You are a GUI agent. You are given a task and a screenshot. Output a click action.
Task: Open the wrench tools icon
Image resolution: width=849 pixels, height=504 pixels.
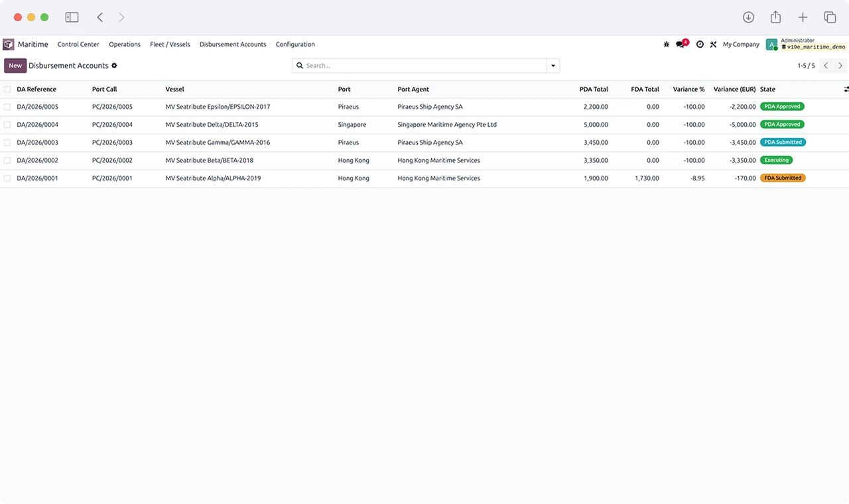713,44
